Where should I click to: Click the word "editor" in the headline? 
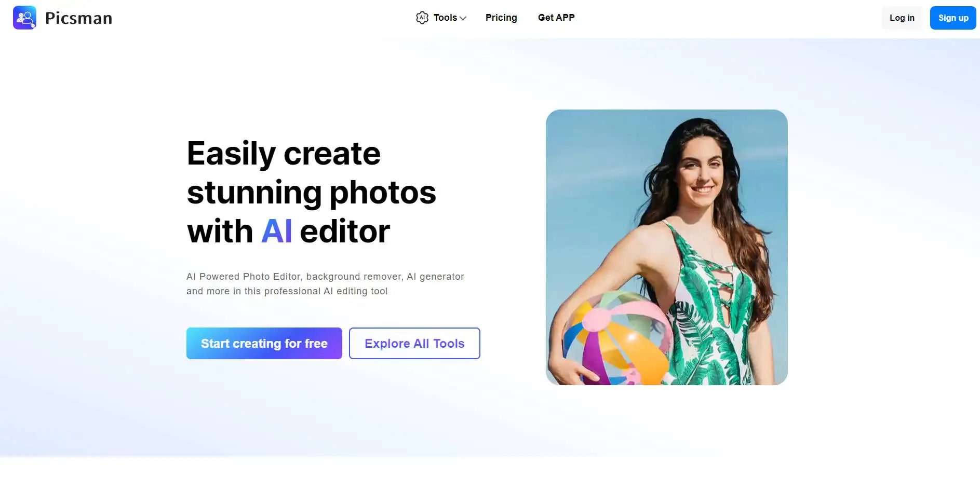345,231
